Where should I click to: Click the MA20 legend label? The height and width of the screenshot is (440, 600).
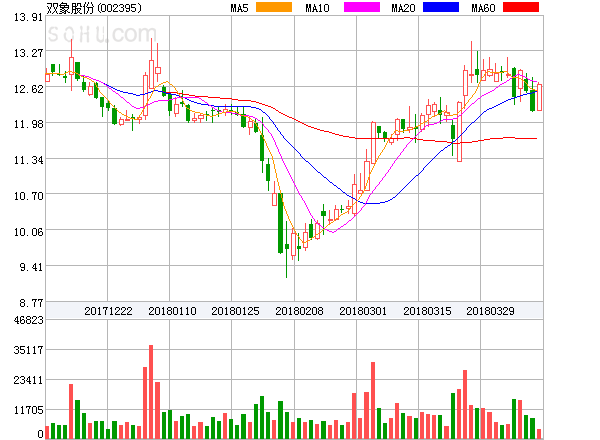coord(403,8)
